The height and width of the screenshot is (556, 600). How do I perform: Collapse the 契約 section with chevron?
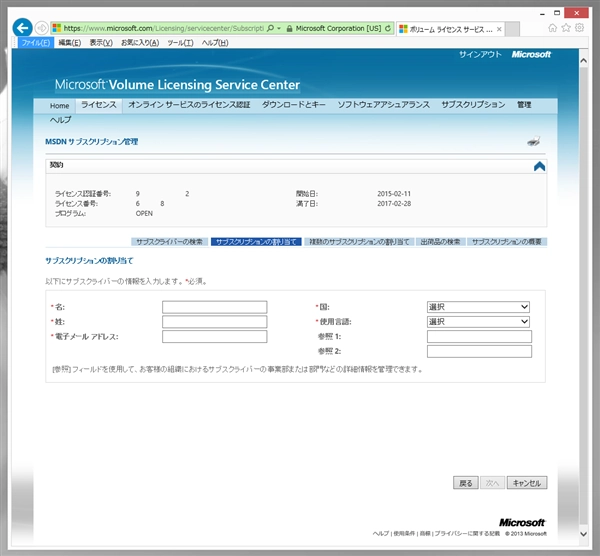pos(539,166)
